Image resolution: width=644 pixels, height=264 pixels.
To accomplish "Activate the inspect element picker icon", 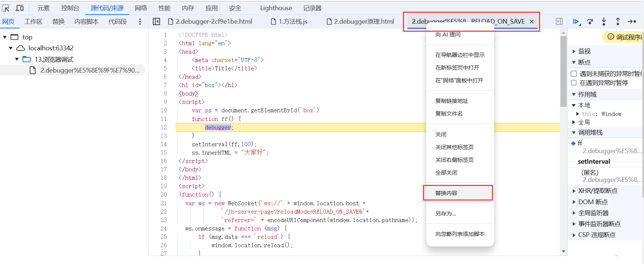I will [x=5, y=8].
